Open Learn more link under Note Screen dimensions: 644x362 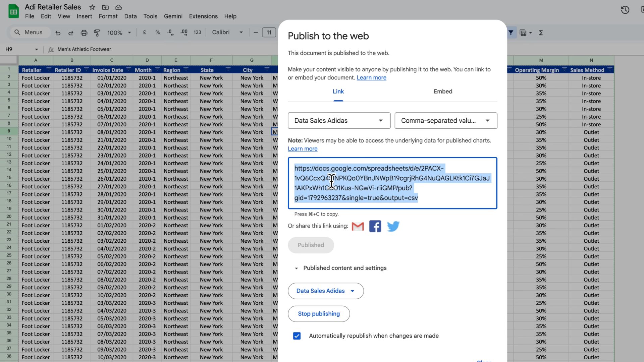coord(302,149)
